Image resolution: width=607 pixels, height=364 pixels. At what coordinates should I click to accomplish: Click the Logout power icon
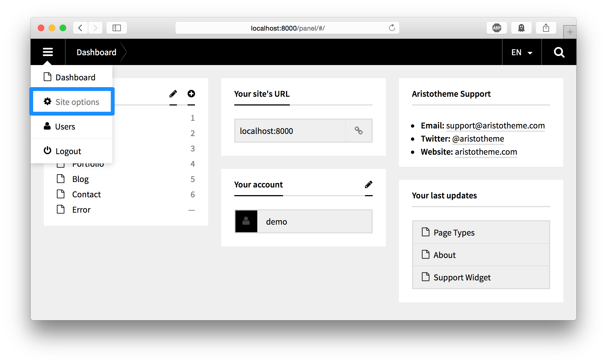(48, 150)
